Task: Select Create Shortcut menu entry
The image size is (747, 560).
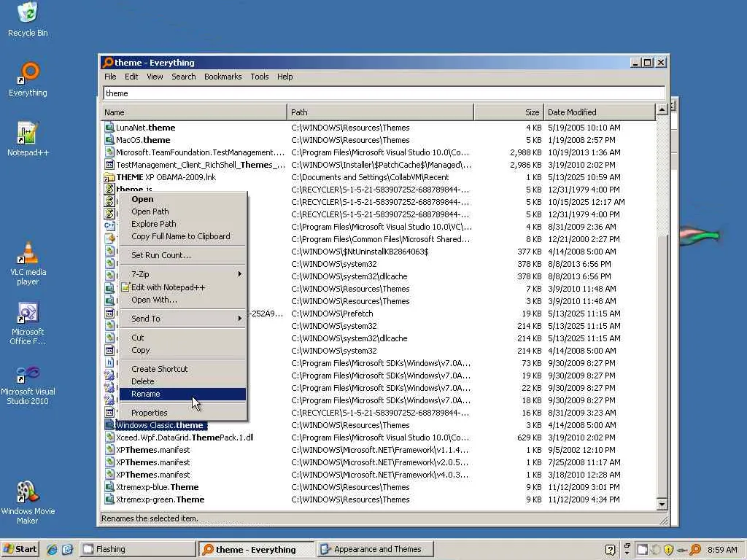Action: click(x=182, y=369)
